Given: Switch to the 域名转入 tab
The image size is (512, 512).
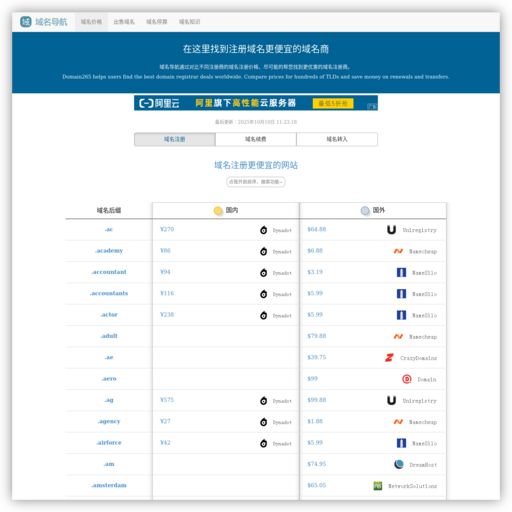Looking at the screenshot, I should coord(337,139).
